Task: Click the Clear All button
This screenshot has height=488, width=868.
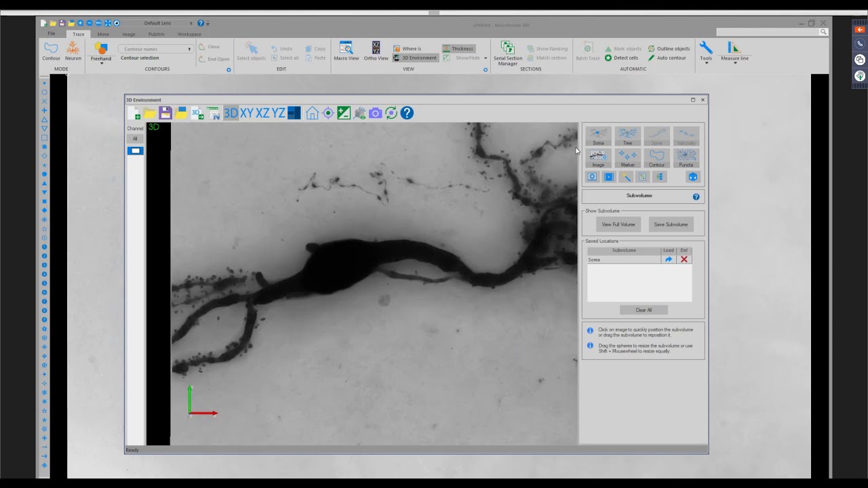Action: pyautogui.click(x=644, y=310)
